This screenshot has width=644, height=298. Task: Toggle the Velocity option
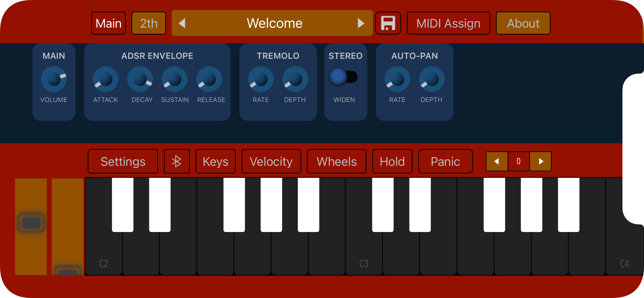point(271,161)
